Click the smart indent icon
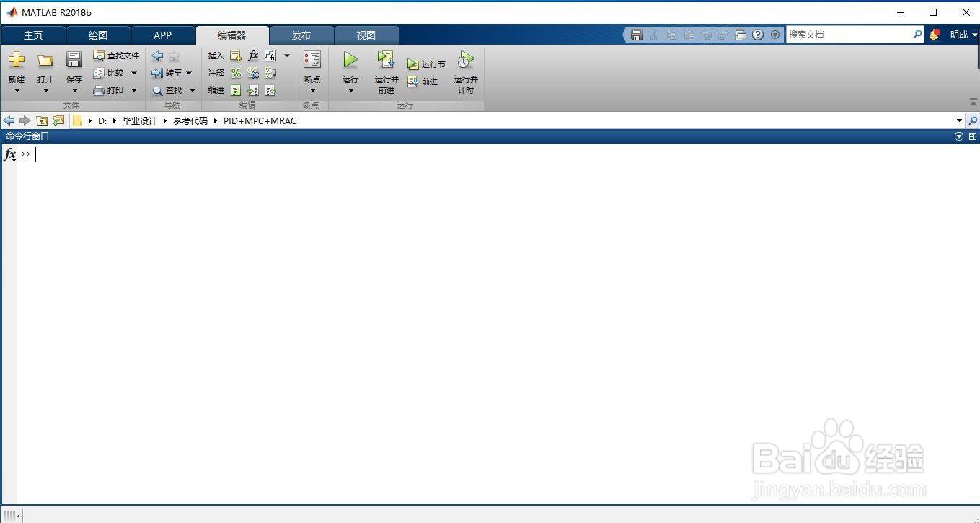980x523 pixels. pos(236,90)
